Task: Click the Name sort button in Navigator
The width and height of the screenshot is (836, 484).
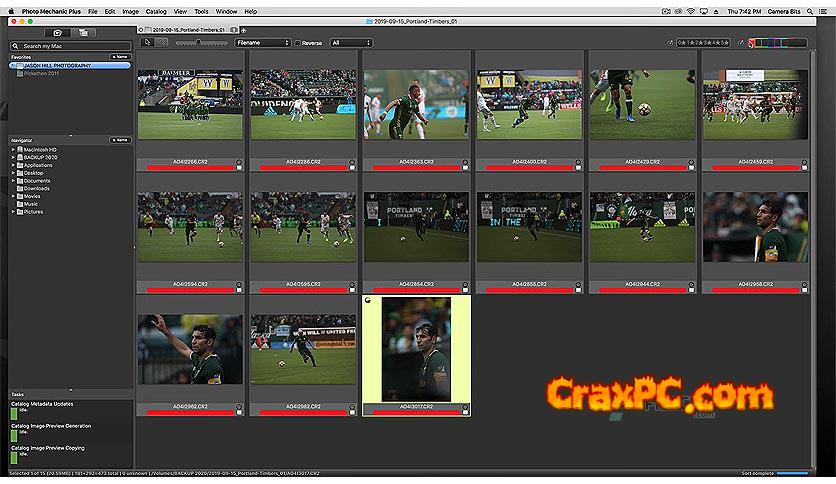Action: click(x=119, y=140)
